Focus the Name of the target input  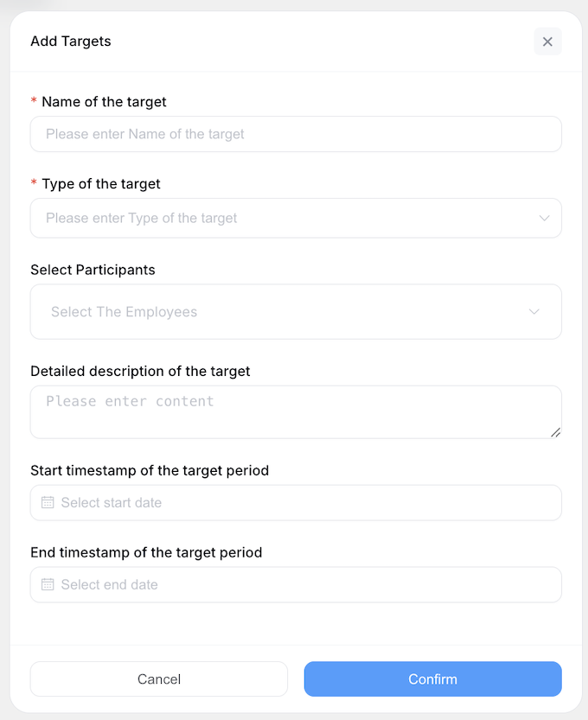coord(296,134)
